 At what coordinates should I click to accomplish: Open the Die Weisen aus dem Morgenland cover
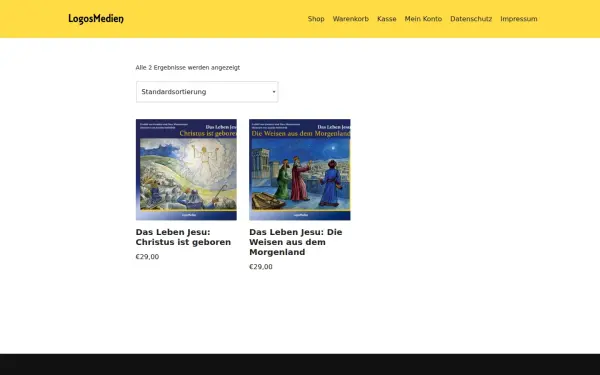click(300, 170)
